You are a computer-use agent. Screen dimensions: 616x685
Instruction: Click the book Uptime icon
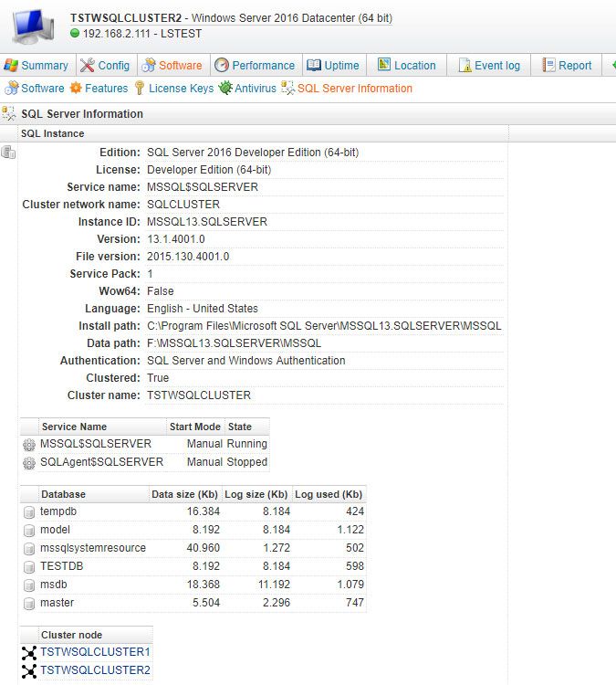(x=313, y=66)
